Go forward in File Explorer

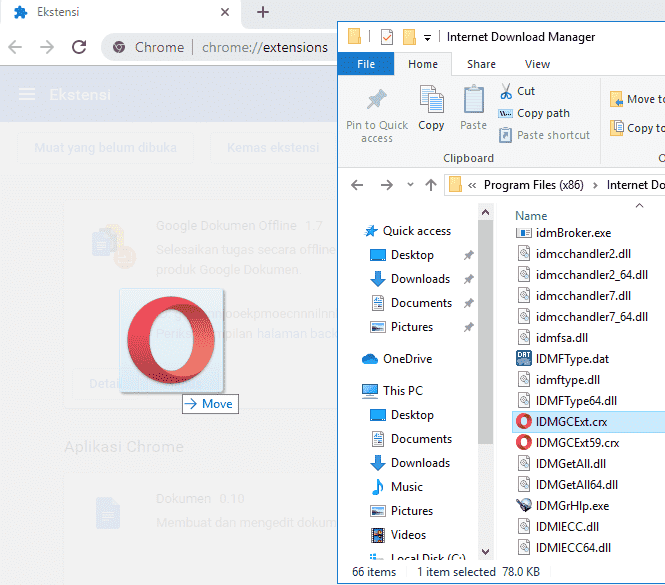[x=386, y=185]
